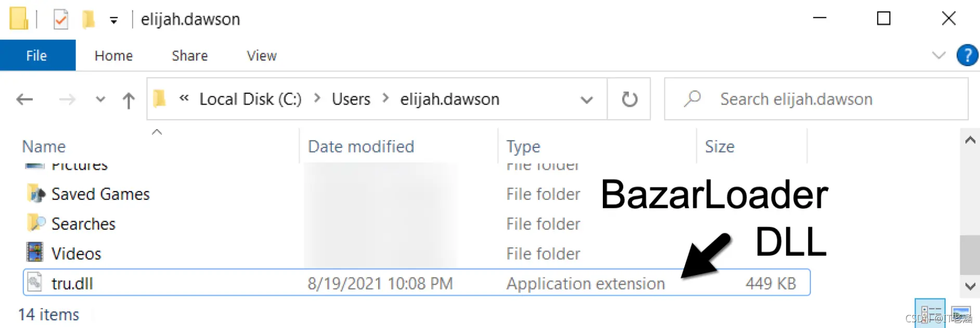Expand the ribbon with the chevron

(938, 55)
